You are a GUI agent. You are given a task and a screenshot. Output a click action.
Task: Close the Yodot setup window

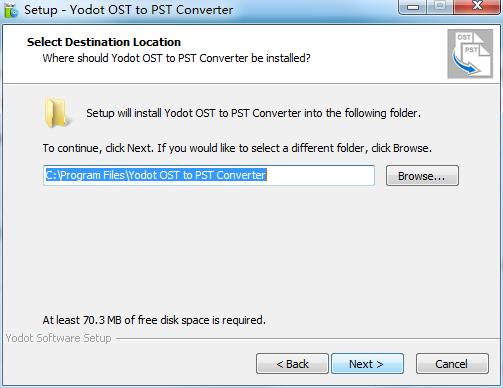coord(477,6)
